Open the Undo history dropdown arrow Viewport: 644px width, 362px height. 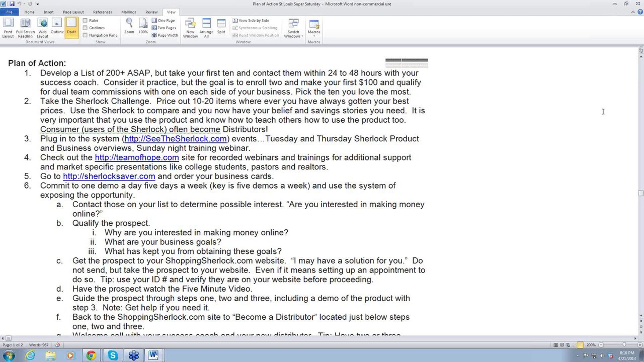click(x=24, y=4)
